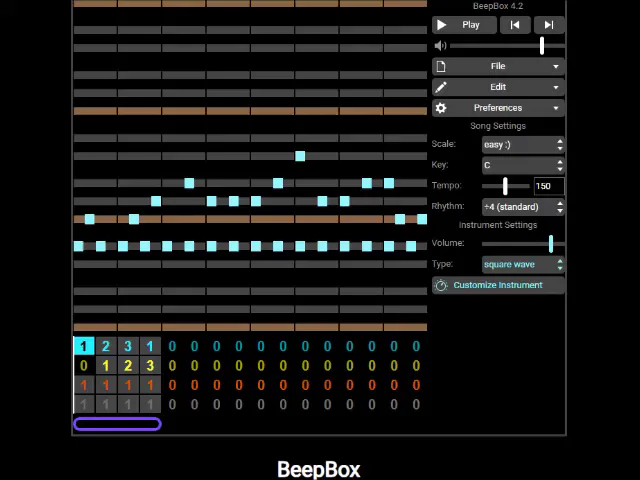Image resolution: width=640 pixels, height=480 pixels.
Task: Adjust the instrument Volume slider
Action: (x=523, y=244)
